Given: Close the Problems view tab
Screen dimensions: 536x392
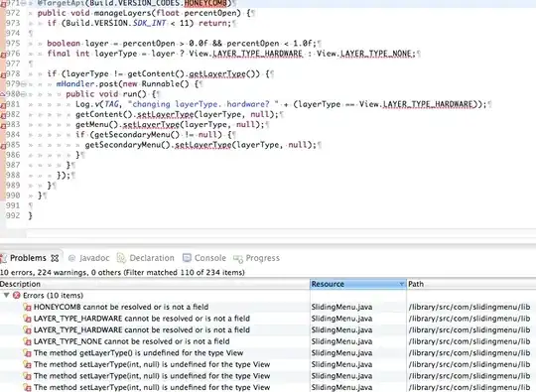Looking at the screenshot, I should click(x=55, y=258).
